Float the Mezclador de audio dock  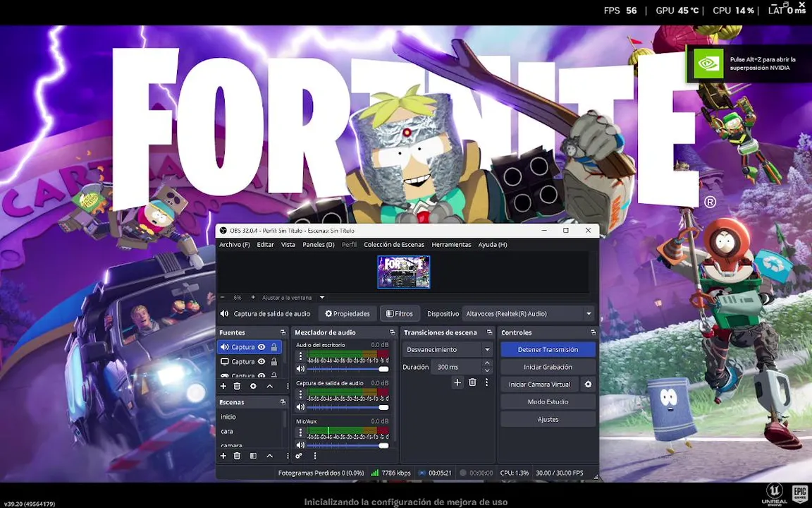tap(392, 333)
